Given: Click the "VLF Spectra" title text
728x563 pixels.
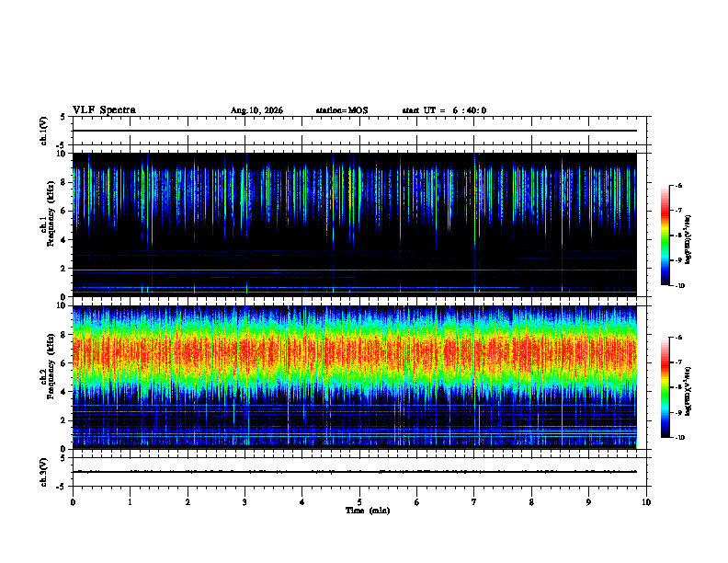Looking at the screenshot, I should [x=104, y=110].
